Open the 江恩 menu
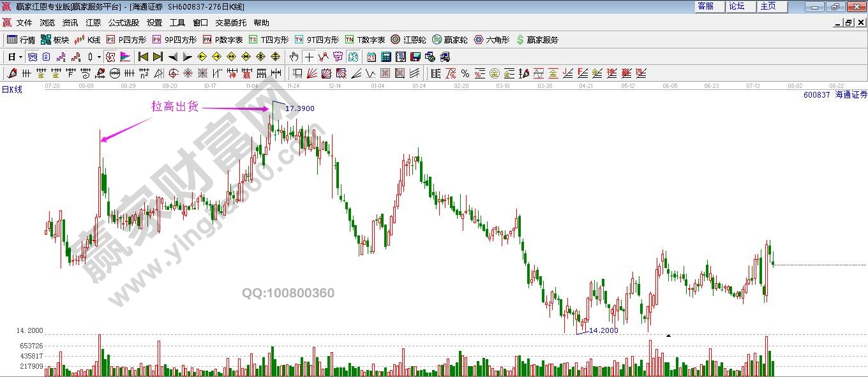This screenshot has width=868, height=377. coord(93,22)
